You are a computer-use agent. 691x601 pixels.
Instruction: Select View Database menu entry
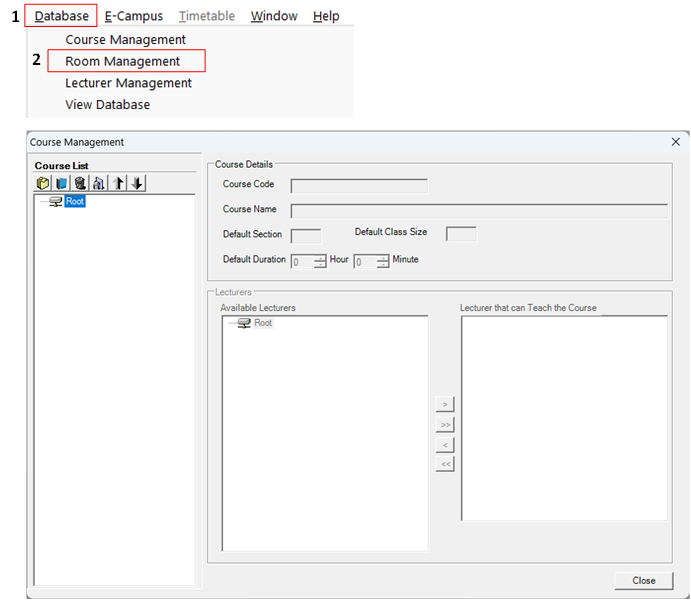click(x=108, y=104)
